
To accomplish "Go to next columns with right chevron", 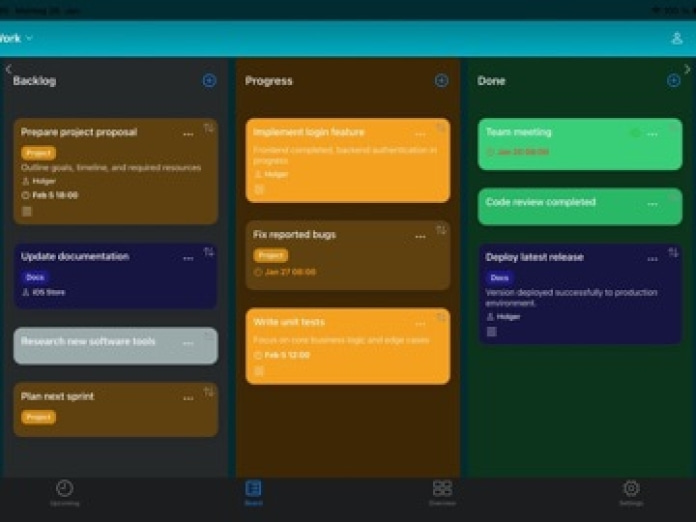I will [x=687, y=69].
